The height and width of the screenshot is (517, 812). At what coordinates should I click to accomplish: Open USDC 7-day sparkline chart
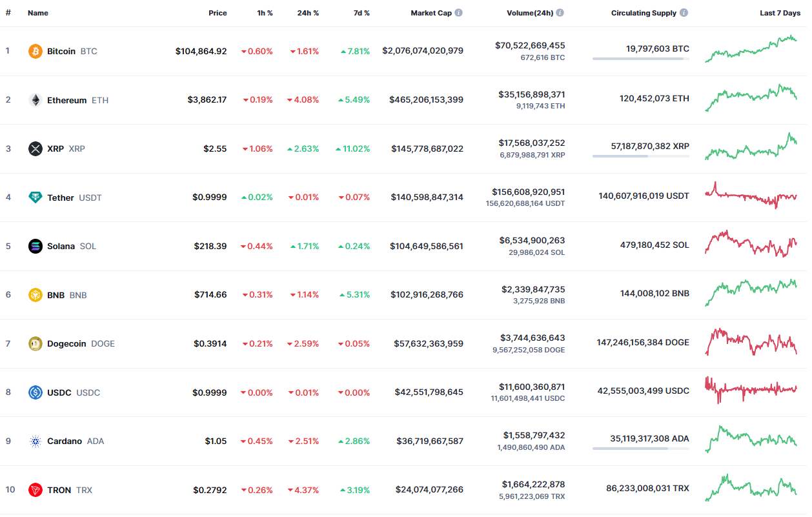[x=751, y=390]
